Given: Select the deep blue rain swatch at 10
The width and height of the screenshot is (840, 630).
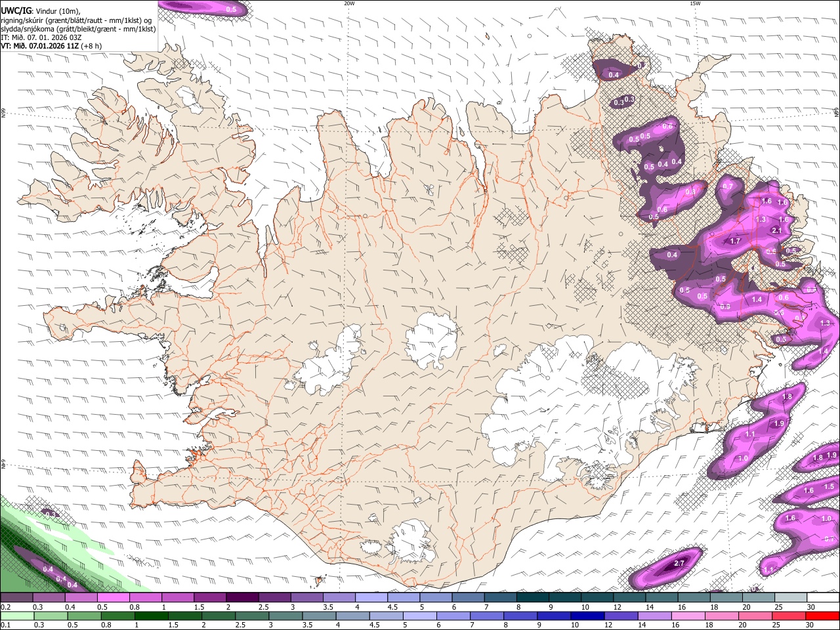Looking at the screenshot, I should coord(589,616).
